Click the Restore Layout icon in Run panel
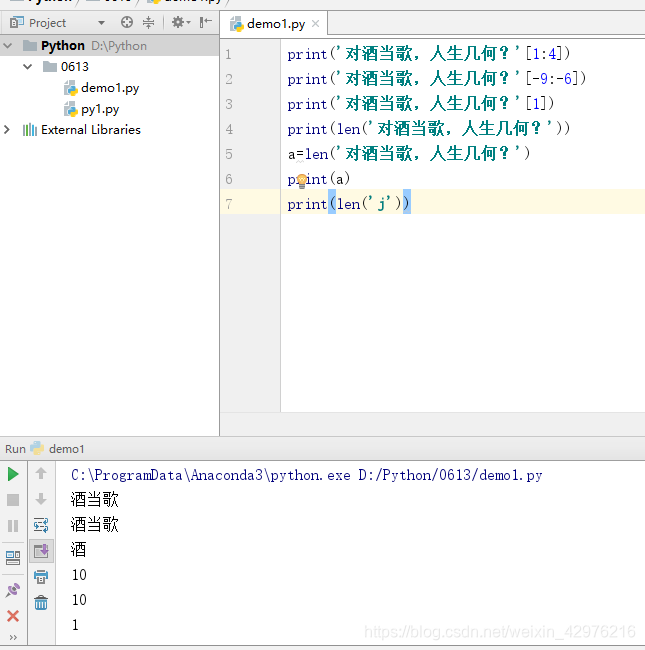 coord(13,558)
